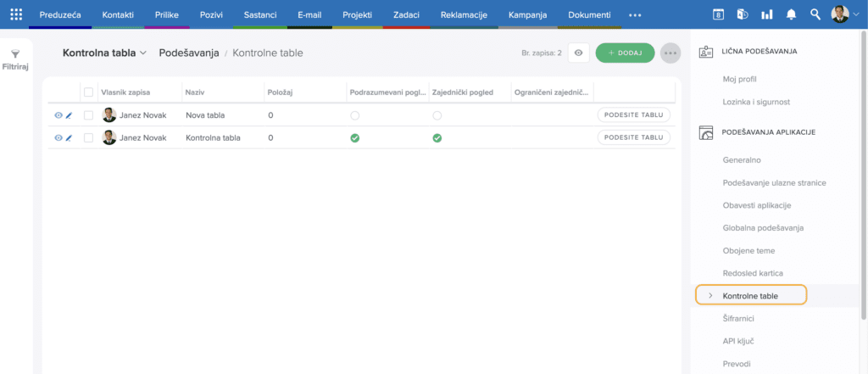Tick the select-all checkbox in table header
The image size is (868, 374).
(88, 92)
